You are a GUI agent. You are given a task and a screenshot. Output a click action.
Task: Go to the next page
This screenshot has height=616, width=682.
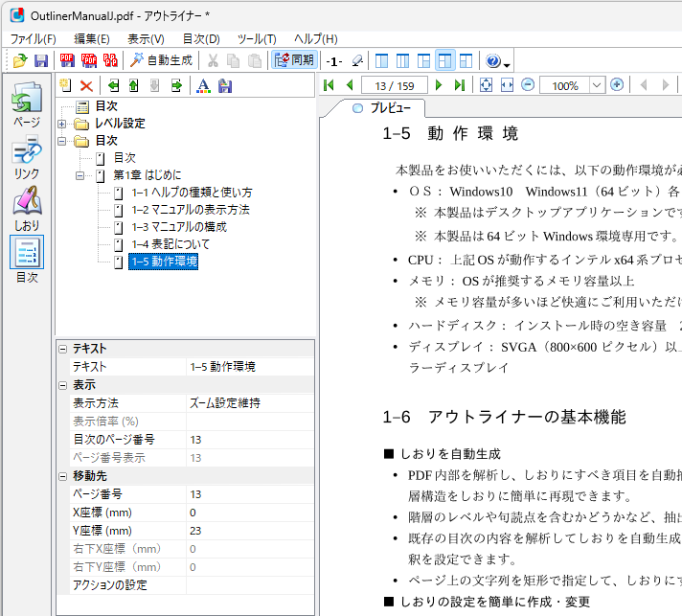[x=439, y=85]
